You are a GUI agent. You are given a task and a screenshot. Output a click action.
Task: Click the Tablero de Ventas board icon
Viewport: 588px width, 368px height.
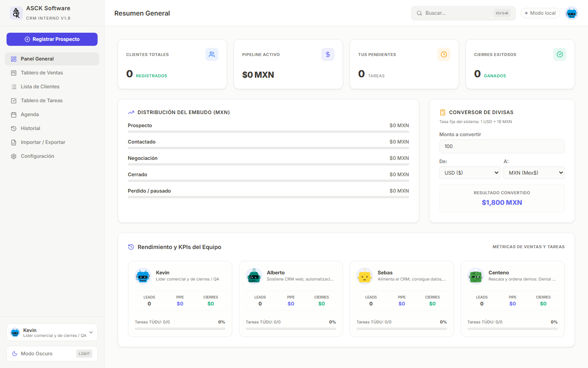pyautogui.click(x=13, y=73)
